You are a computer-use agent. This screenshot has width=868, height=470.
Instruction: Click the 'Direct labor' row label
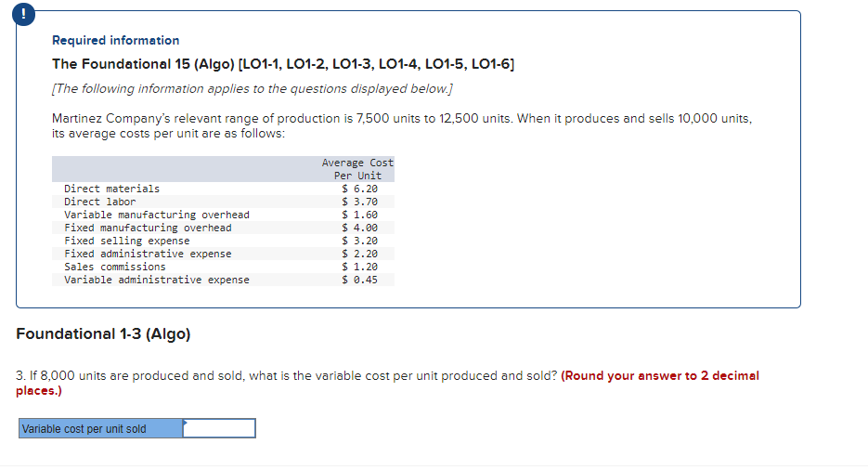click(99, 202)
